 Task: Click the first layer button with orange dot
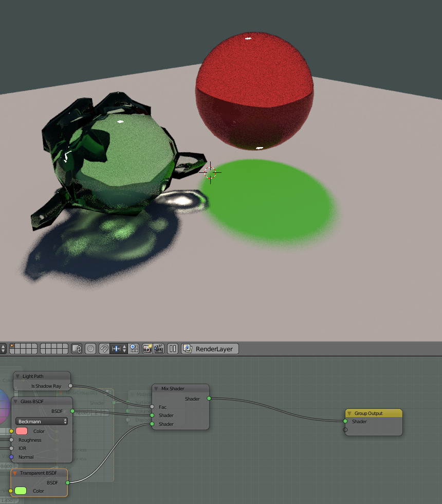[x=12, y=346]
